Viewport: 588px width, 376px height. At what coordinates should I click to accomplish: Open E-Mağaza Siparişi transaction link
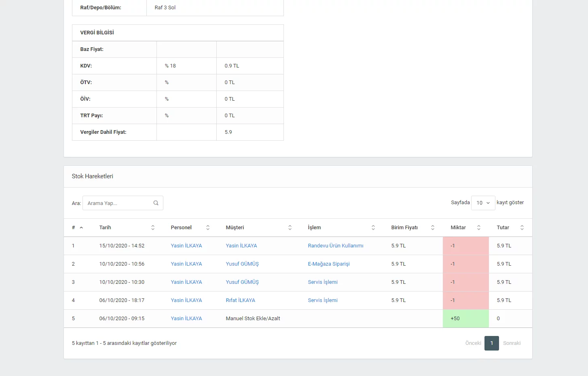(328, 264)
